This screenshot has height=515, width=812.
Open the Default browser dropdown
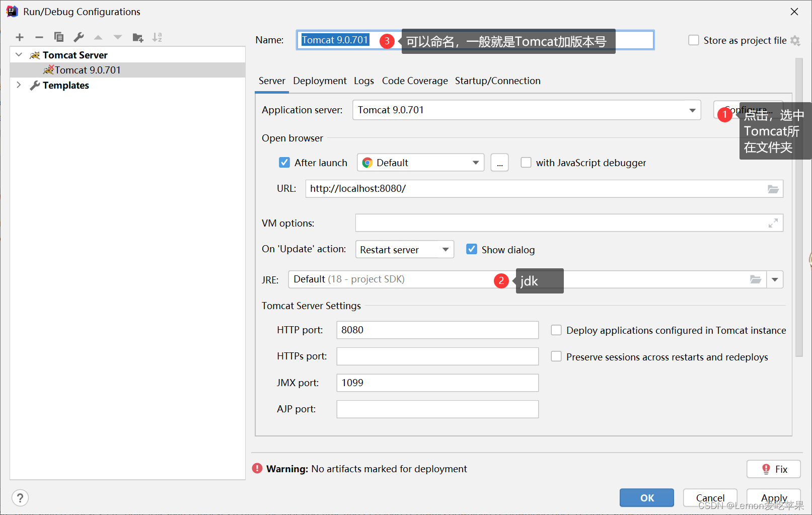point(420,163)
